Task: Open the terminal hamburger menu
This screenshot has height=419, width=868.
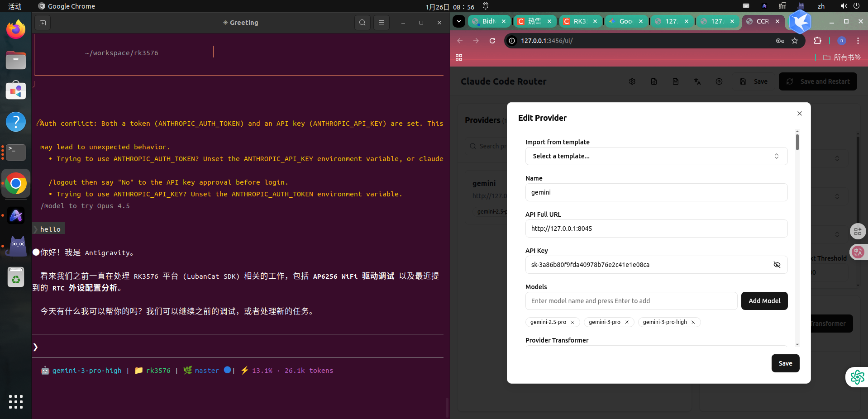Action: click(x=382, y=23)
